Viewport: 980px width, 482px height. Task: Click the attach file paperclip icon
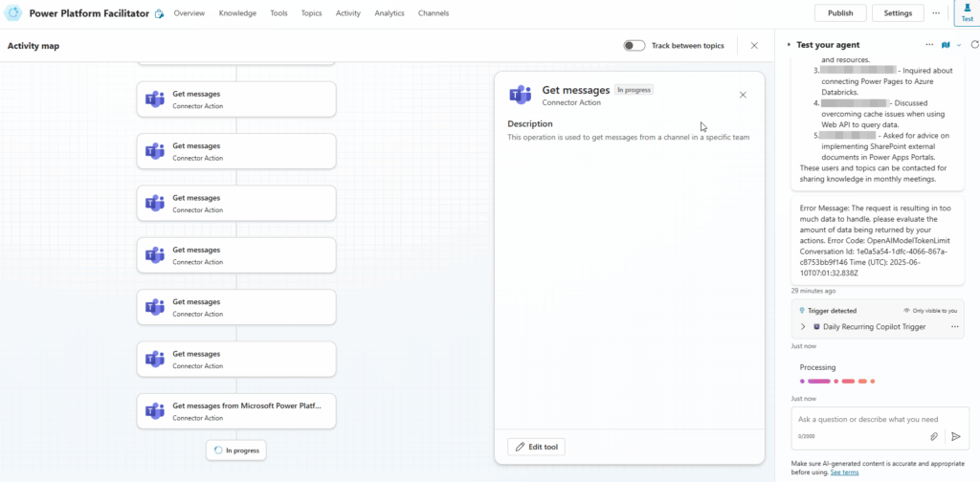[x=934, y=436]
